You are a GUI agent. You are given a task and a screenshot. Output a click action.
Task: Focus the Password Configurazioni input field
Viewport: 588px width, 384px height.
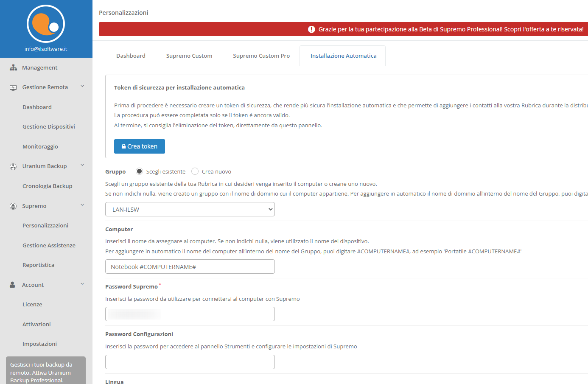point(190,362)
